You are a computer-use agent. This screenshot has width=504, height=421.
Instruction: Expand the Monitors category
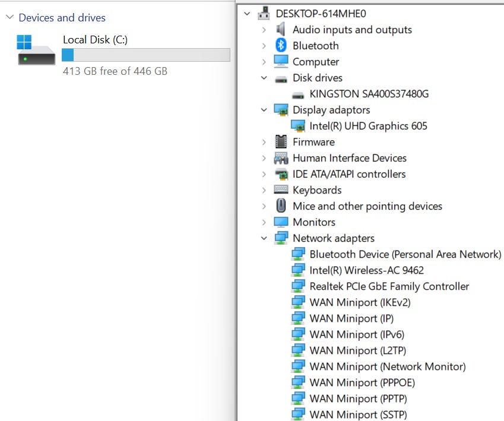point(264,222)
